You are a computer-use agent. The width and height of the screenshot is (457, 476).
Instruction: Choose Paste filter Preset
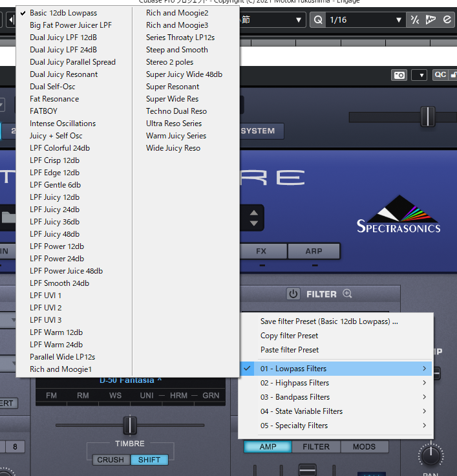coord(336,350)
